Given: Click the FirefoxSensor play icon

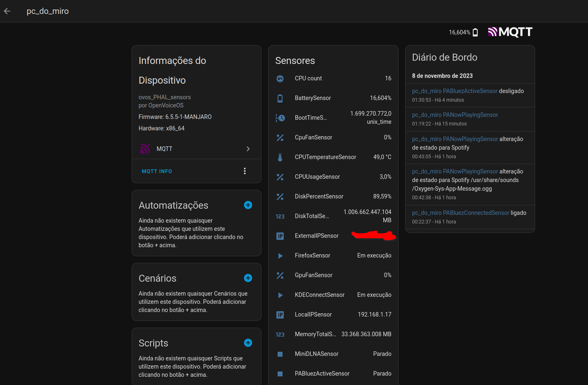Looking at the screenshot, I should (x=280, y=255).
